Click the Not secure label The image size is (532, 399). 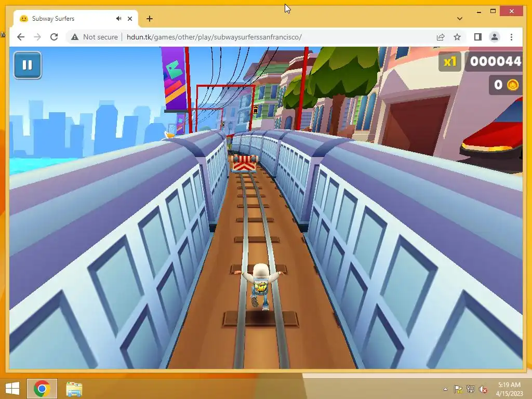[x=100, y=37]
